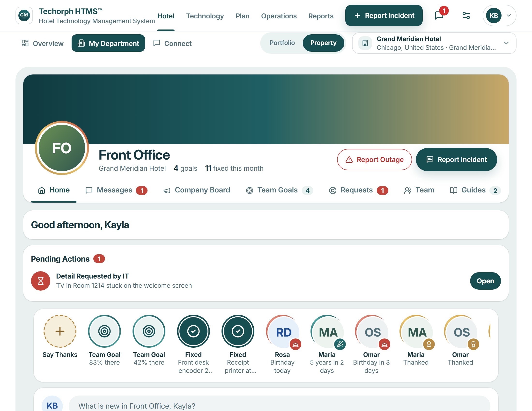Switch to Portfolio view
532x411 pixels.
click(x=282, y=43)
